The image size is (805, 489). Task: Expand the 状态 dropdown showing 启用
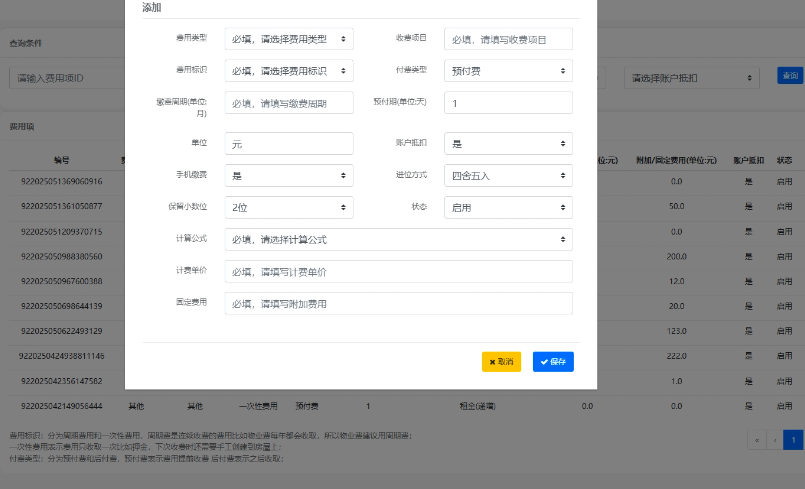pyautogui.click(x=508, y=207)
